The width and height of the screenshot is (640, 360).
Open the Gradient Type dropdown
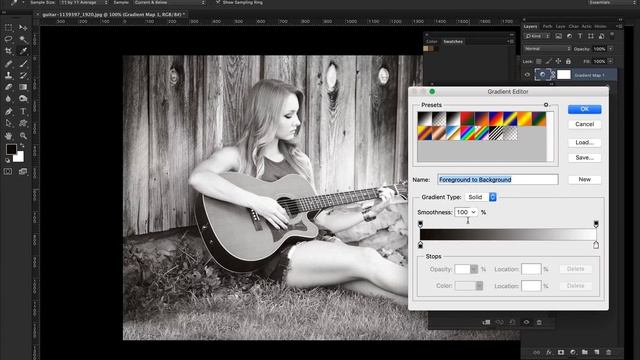tap(481, 197)
